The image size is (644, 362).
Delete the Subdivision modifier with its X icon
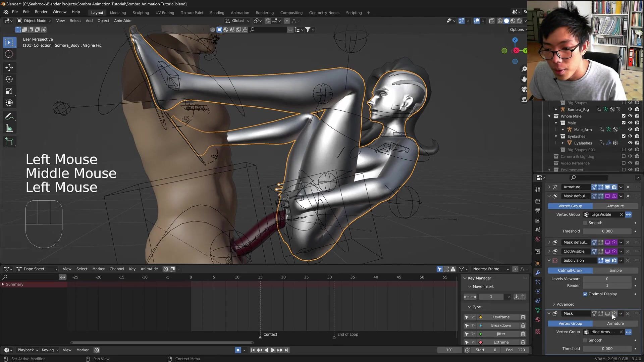628,260
